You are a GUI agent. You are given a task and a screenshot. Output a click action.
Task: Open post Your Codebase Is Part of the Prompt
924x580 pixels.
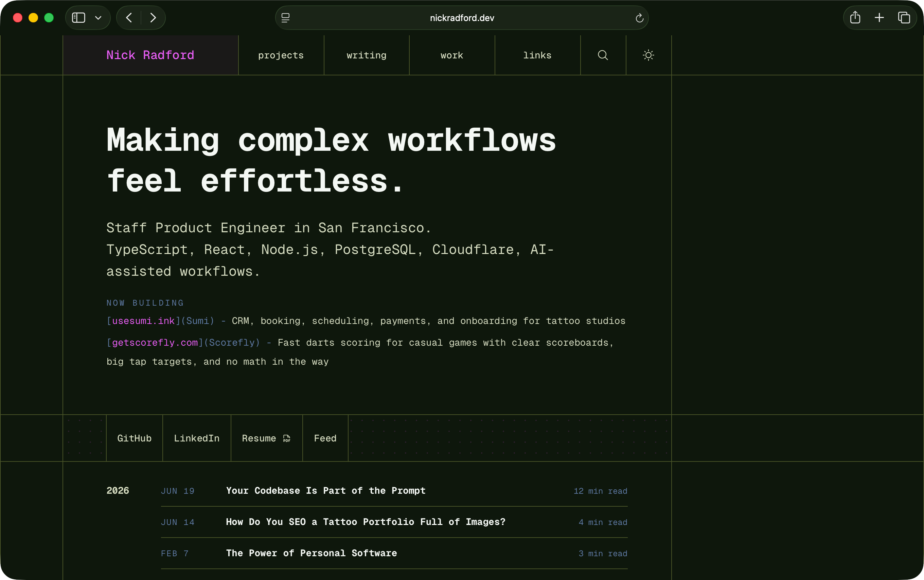click(x=326, y=491)
